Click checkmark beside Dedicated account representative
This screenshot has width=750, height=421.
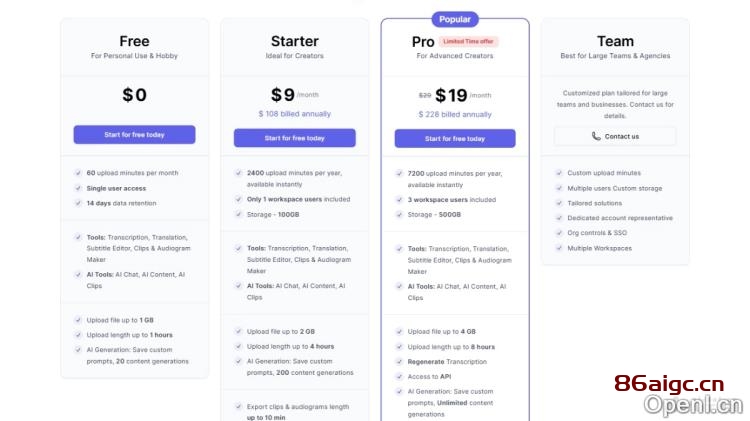pyautogui.click(x=559, y=218)
